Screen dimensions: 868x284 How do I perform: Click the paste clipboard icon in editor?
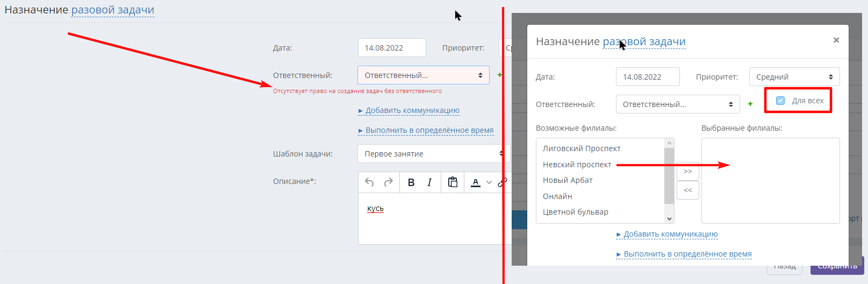pos(453,182)
